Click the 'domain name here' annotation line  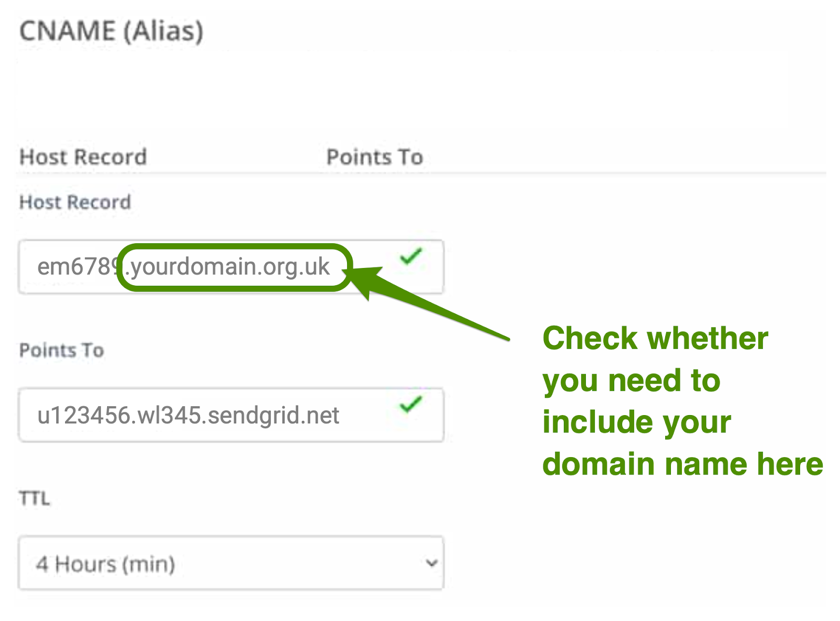coord(682,464)
